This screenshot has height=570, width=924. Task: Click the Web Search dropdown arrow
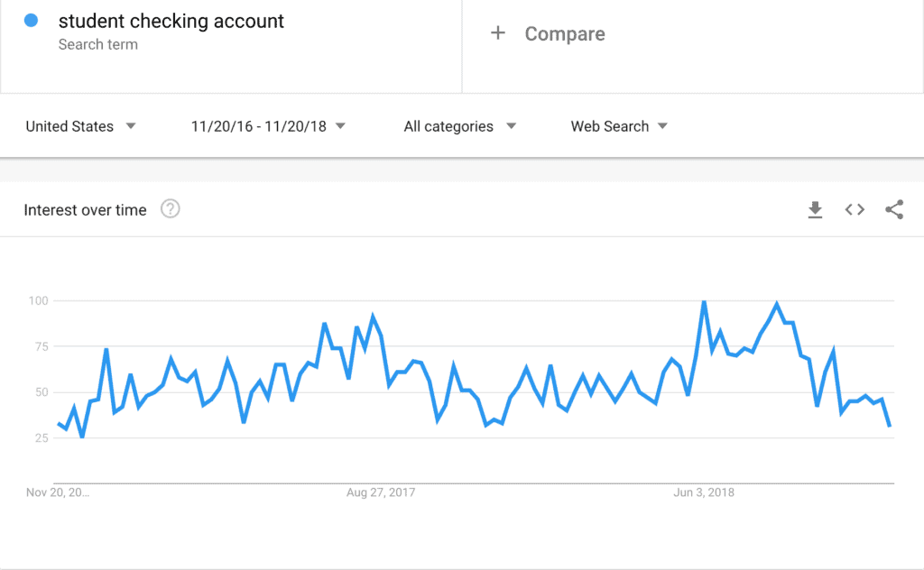pyautogui.click(x=662, y=126)
